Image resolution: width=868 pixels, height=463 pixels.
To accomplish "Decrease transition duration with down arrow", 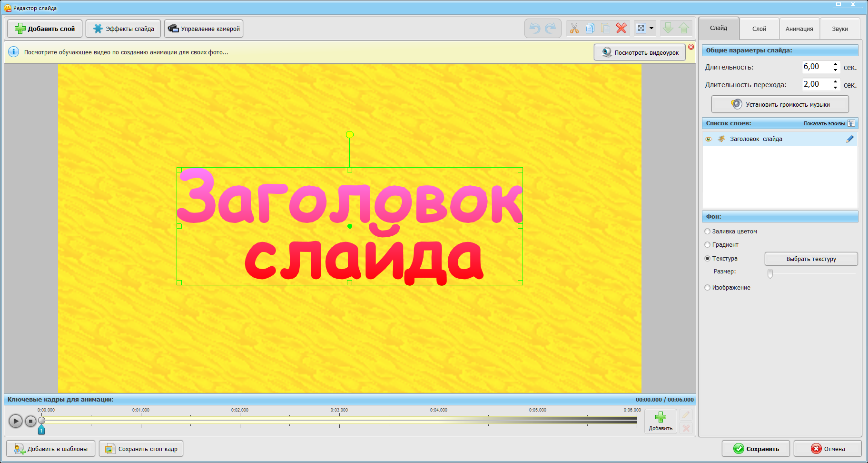I will [x=835, y=88].
